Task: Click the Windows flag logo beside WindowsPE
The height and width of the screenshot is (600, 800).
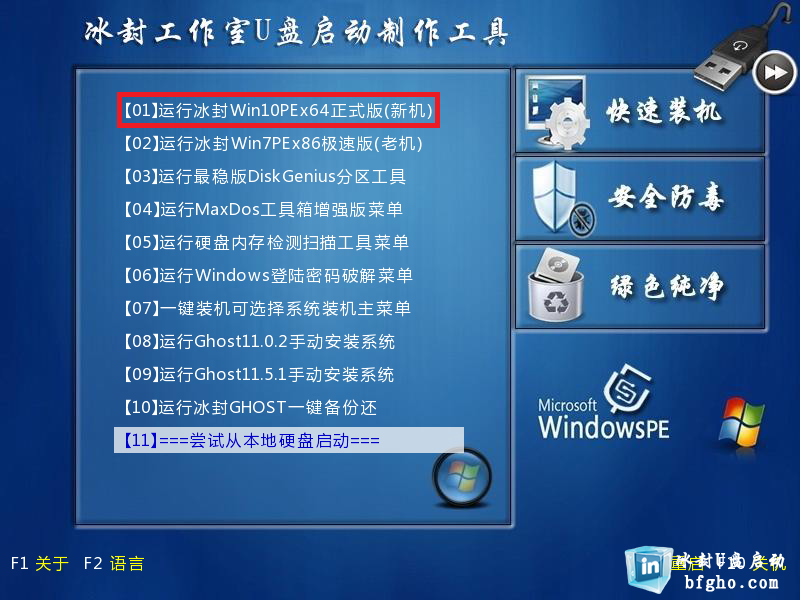Action: tap(741, 421)
